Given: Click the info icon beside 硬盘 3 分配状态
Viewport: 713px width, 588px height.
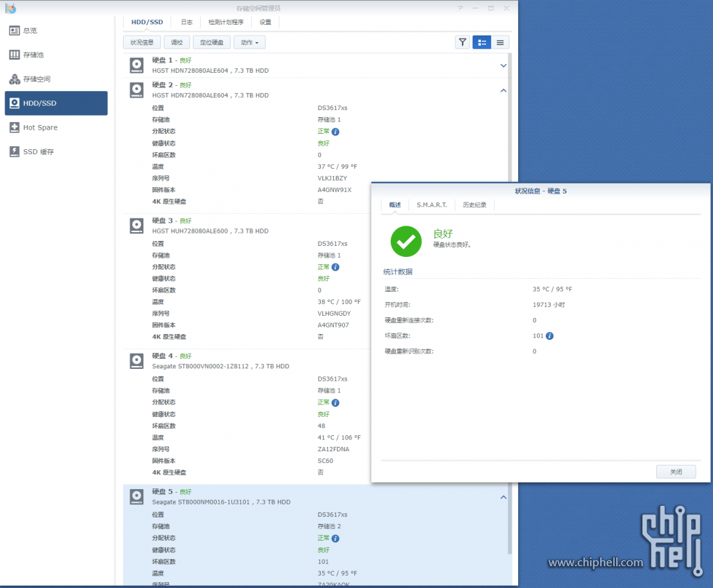Looking at the screenshot, I should (335, 267).
